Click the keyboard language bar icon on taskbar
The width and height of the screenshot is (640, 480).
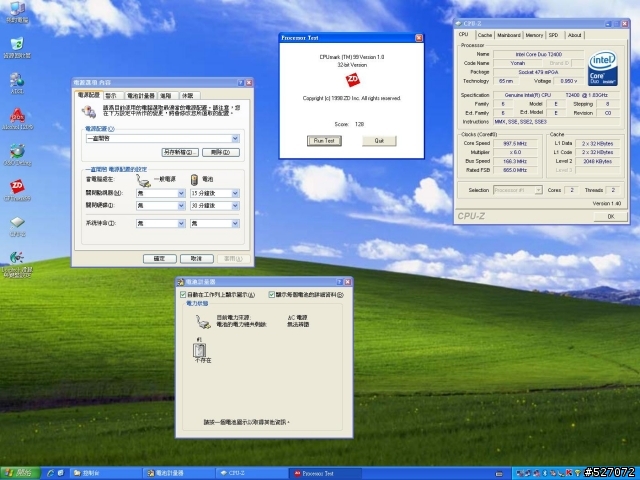pyautogui.click(x=499, y=473)
